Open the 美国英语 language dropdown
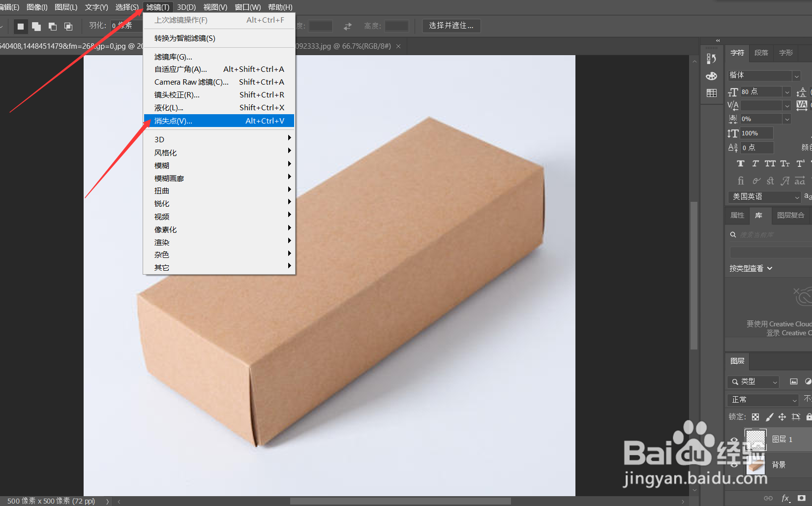The image size is (812, 506). [x=764, y=197]
